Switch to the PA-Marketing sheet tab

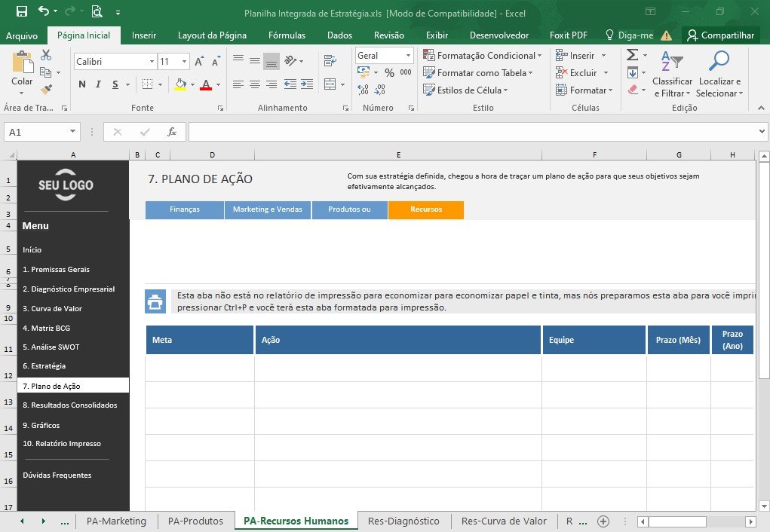point(116,521)
